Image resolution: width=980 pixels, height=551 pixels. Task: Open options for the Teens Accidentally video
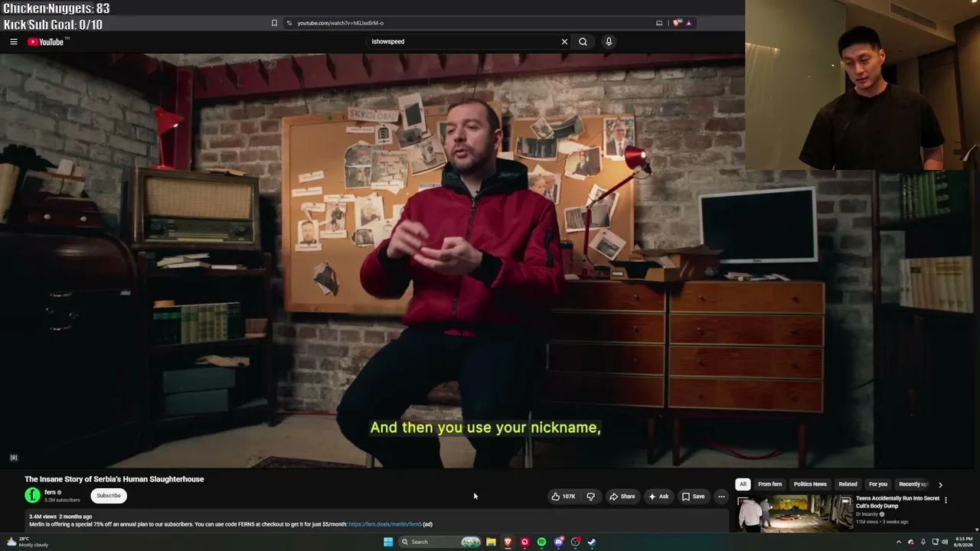(x=946, y=500)
